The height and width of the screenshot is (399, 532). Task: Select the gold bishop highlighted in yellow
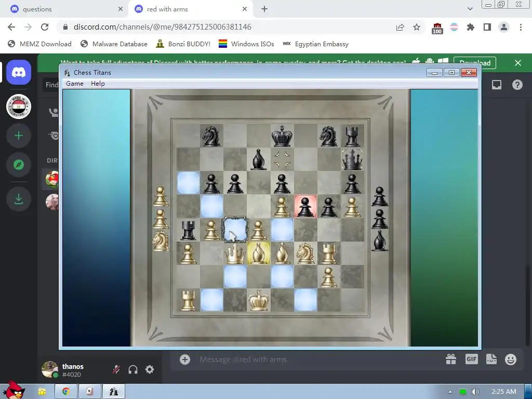tap(259, 253)
